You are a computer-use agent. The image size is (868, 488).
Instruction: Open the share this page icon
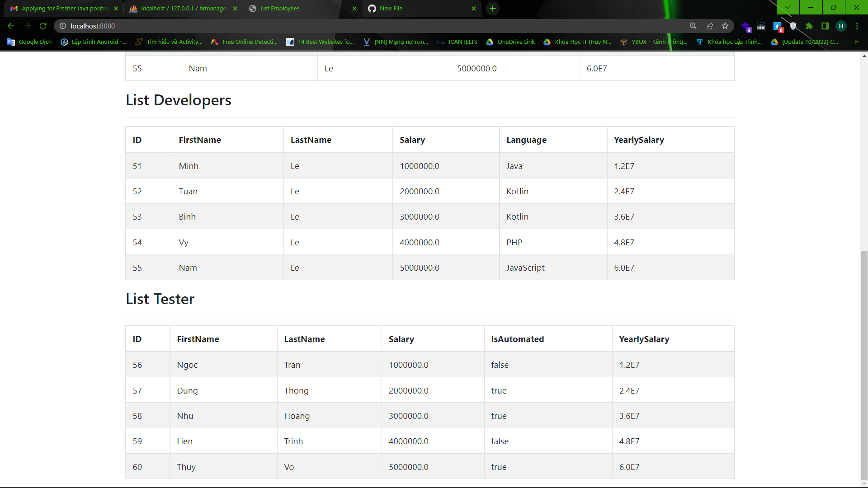tap(710, 26)
